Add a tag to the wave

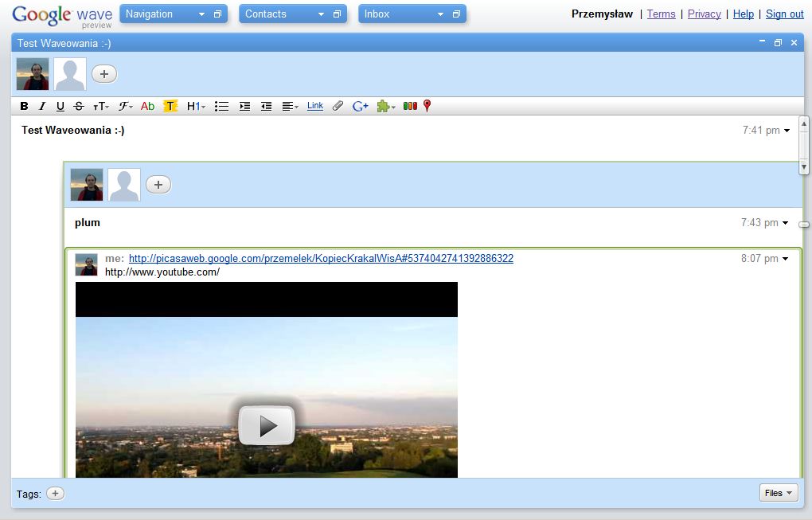click(x=55, y=493)
